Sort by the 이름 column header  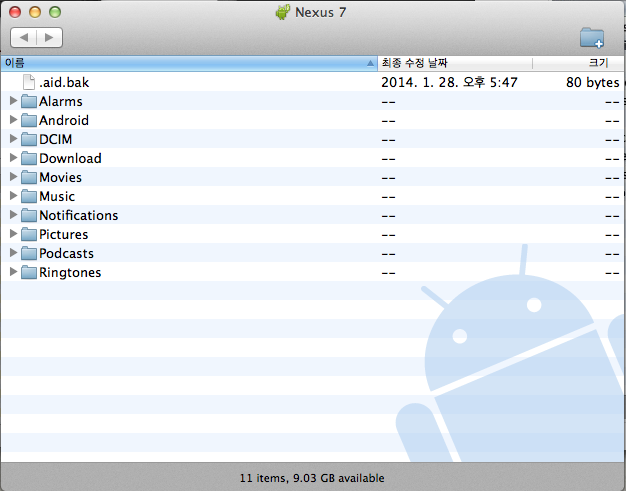point(189,63)
